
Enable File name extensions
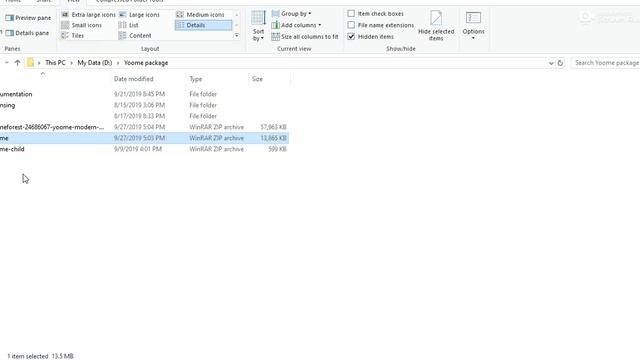[x=380, y=25]
